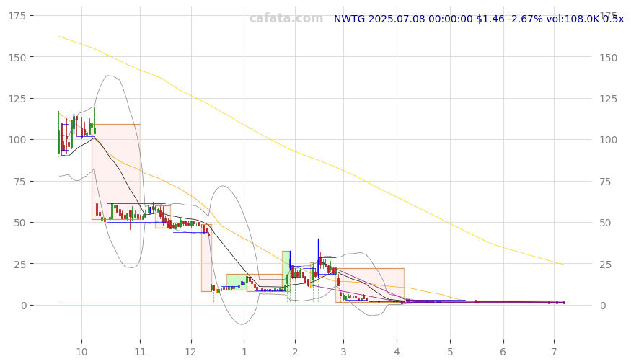631x364 pixels.
Task: Click the green shaded box near month 1
Action: pyautogui.click(x=237, y=282)
